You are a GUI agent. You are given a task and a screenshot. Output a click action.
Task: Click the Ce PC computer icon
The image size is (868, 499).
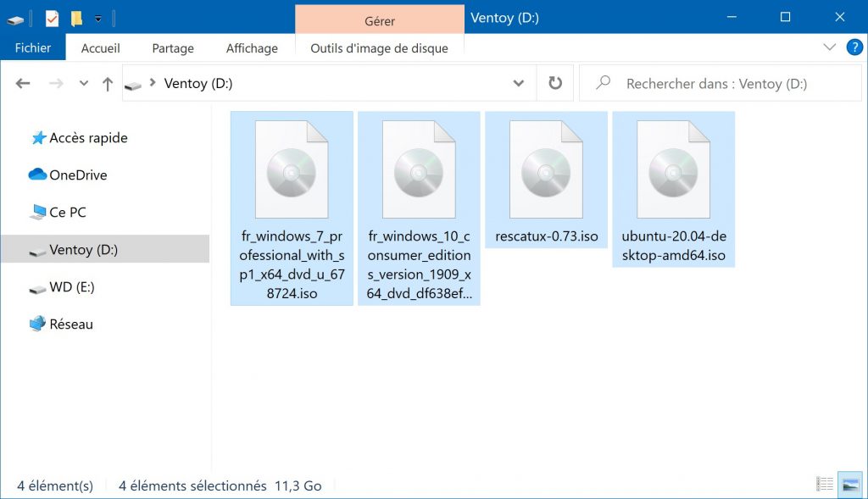coord(37,212)
